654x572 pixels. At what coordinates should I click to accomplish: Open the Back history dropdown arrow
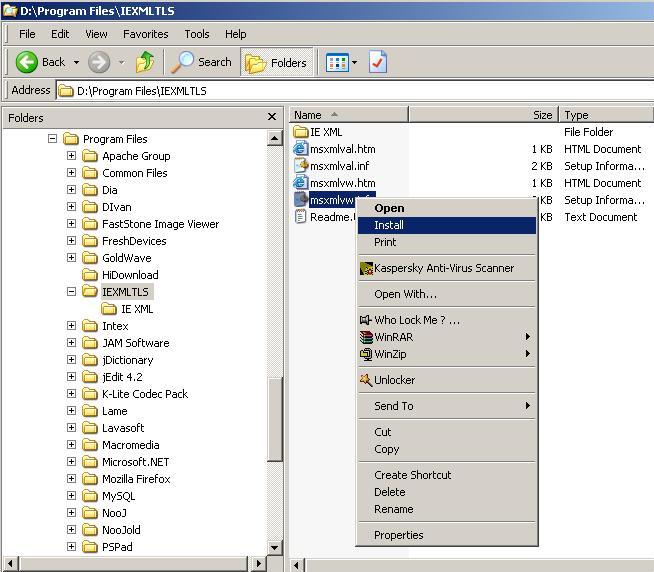pos(76,63)
